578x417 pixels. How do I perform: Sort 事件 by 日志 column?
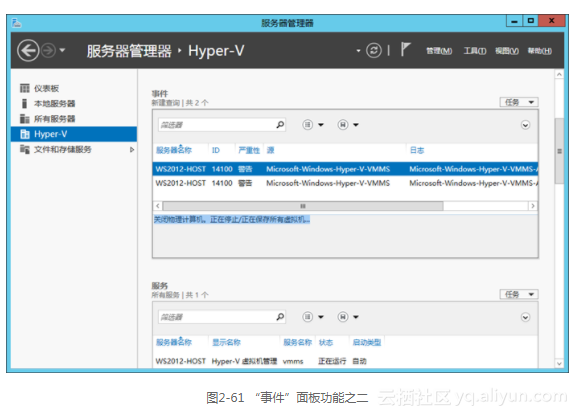(x=417, y=150)
